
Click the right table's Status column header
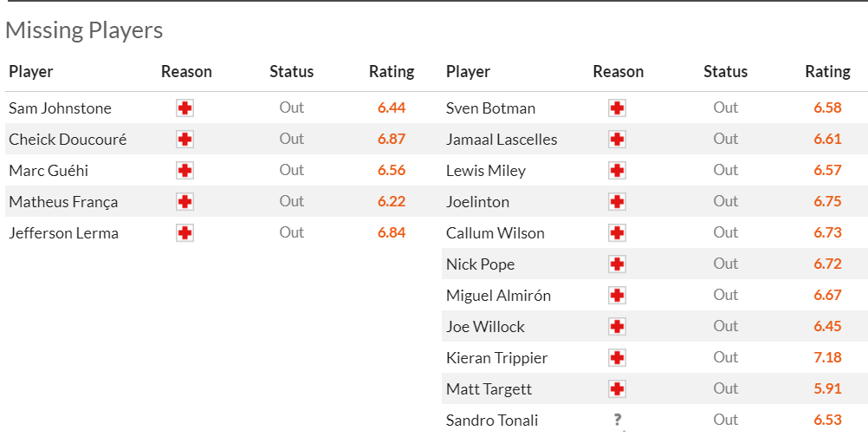pos(725,72)
